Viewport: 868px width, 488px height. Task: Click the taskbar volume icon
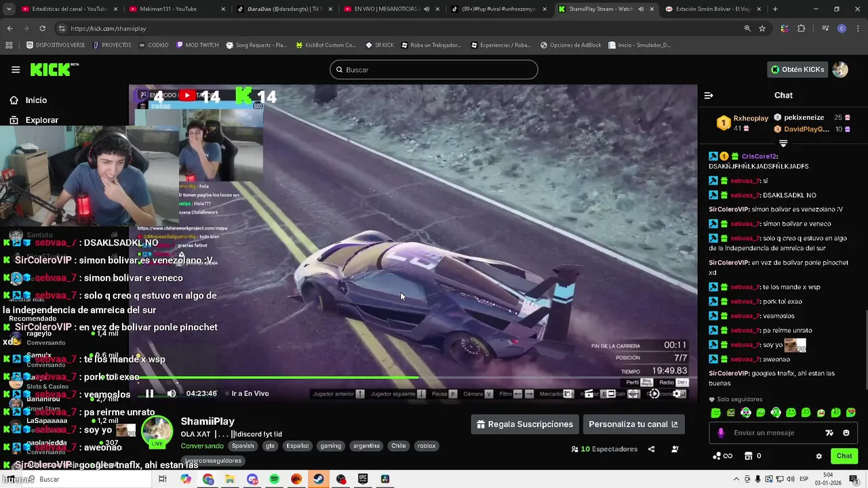(x=790, y=479)
